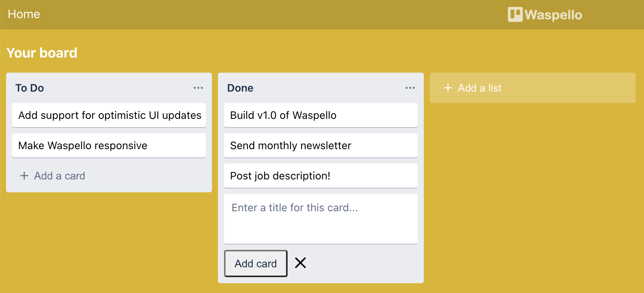Click the plus icon next to Add a list
Image resolution: width=644 pixels, height=293 pixels.
[448, 88]
